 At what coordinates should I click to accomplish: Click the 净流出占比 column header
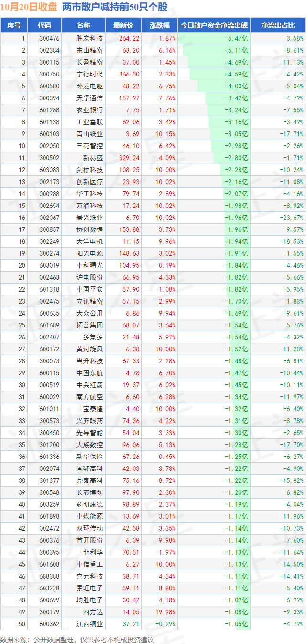(x=278, y=25)
